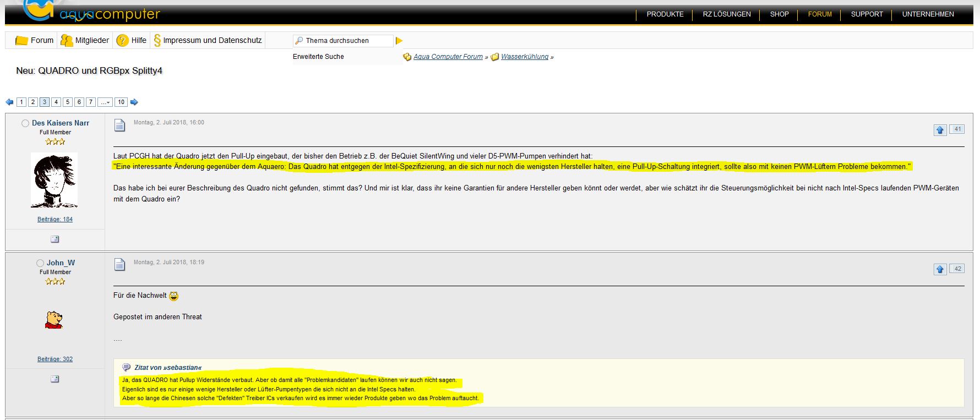This screenshot has width=980, height=420.
Task: Click post number 42 link
Action: pos(957,269)
